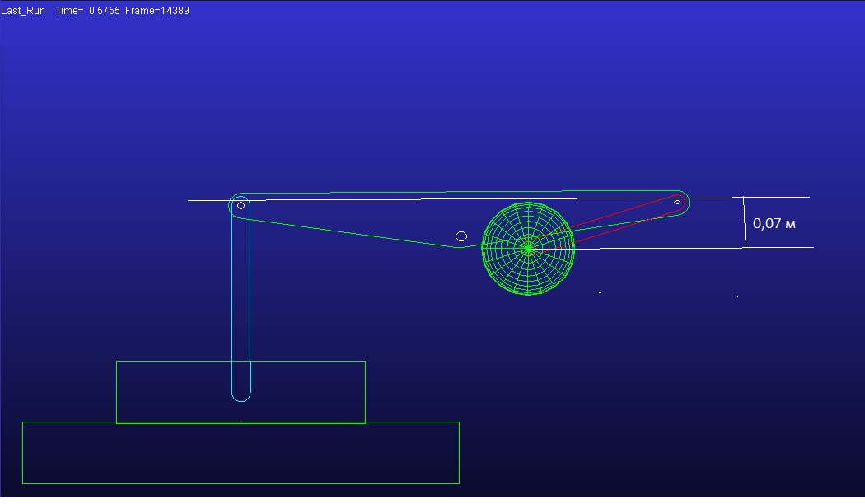The image size is (865, 504).
Task: Click the lower white reference line right of sphere
Action: tap(700, 248)
